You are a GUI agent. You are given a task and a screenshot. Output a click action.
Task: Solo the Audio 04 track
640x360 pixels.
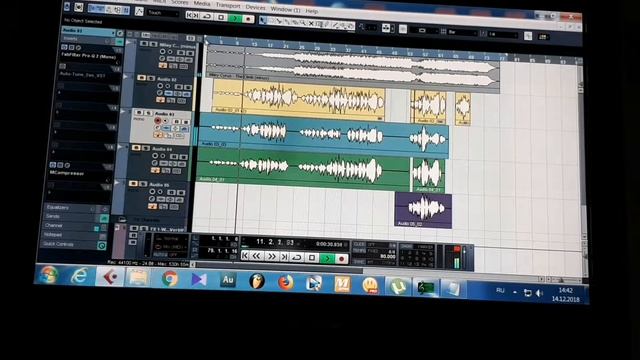[x=145, y=148]
